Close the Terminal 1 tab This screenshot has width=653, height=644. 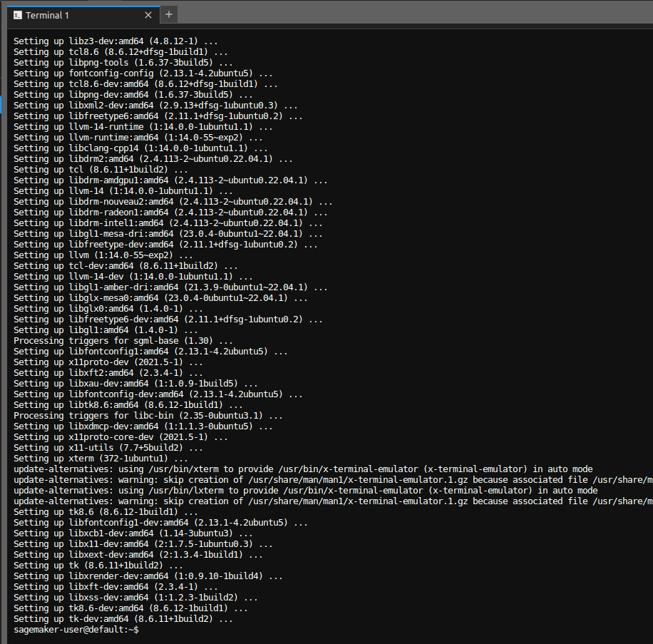click(148, 15)
